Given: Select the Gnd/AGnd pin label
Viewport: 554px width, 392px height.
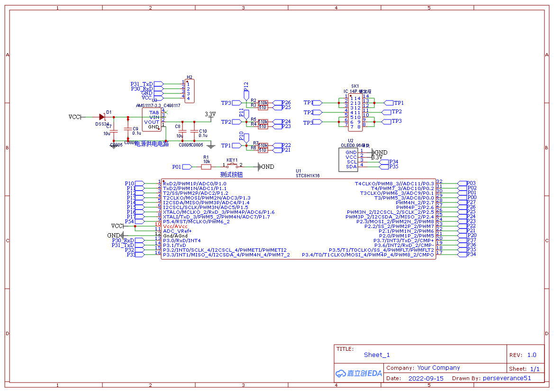Looking at the screenshot, I should (175, 236).
